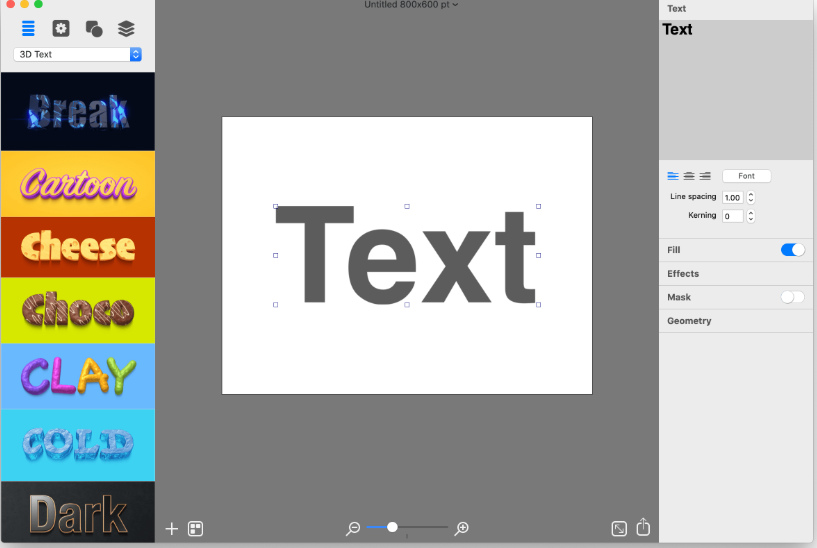Screen dimensions: 817x548
Task: Click the Kerning stepper arrows
Action: [x=751, y=216]
